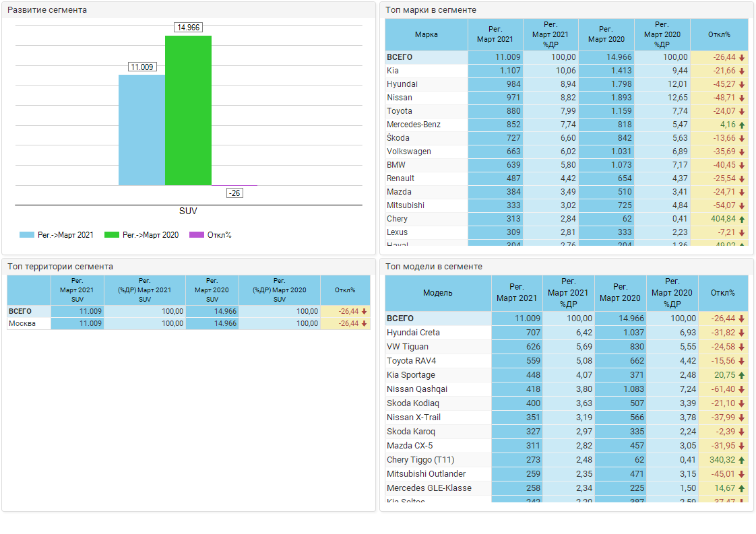Click the green up arrow beside Kia Sportage
756x534 pixels.
point(742,375)
